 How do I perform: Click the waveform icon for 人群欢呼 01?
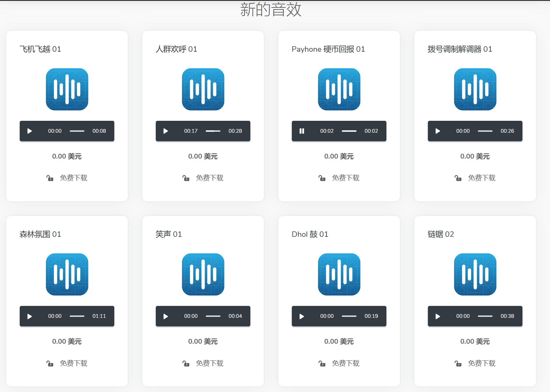(203, 89)
